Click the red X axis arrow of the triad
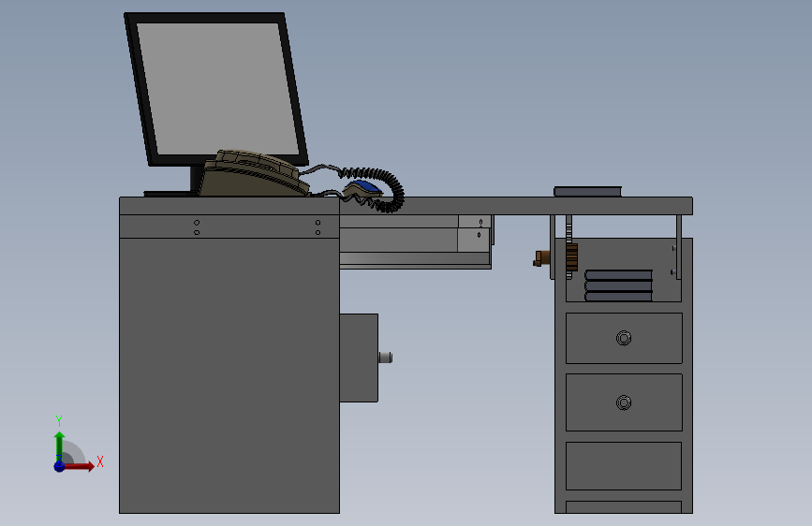The height and width of the screenshot is (526, 812). (x=79, y=466)
